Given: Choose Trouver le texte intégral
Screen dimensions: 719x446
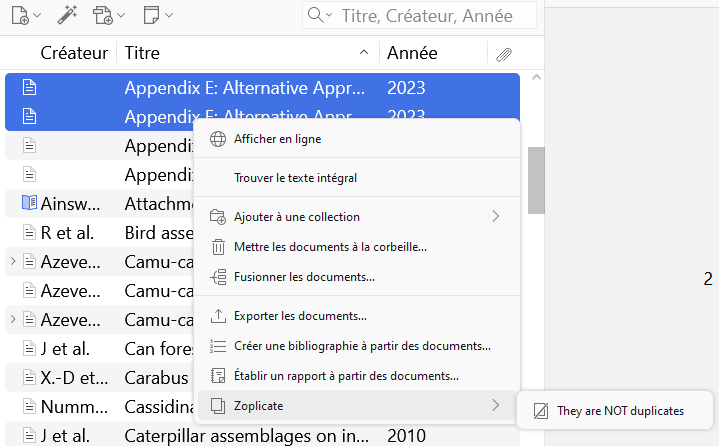Looking at the screenshot, I should tap(357, 178).
